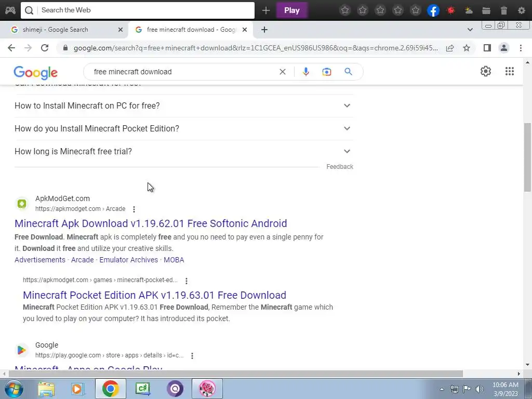This screenshot has width=532, height=399.
Task: Reload the current page
Action: pyautogui.click(x=45, y=48)
